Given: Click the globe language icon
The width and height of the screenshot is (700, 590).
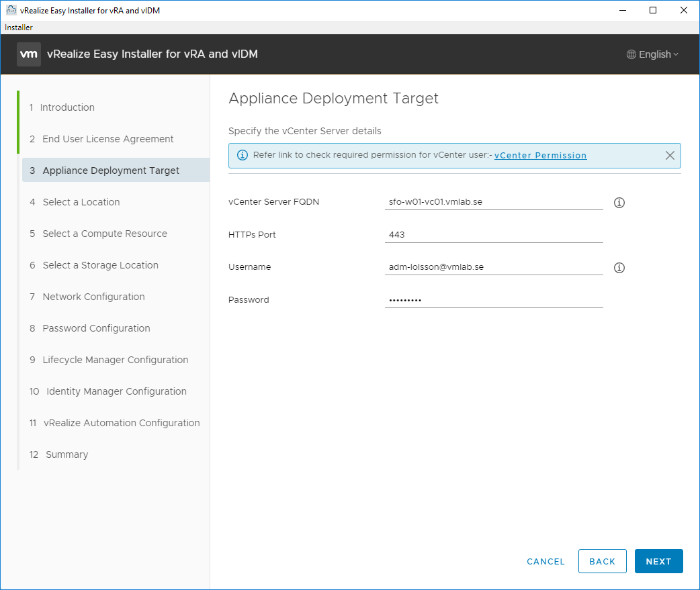Looking at the screenshot, I should tap(631, 54).
